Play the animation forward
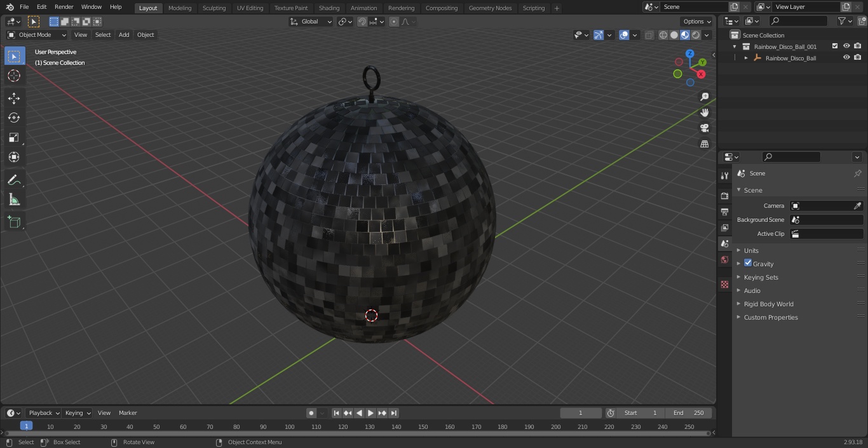The image size is (868, 448). coord(370,413)
